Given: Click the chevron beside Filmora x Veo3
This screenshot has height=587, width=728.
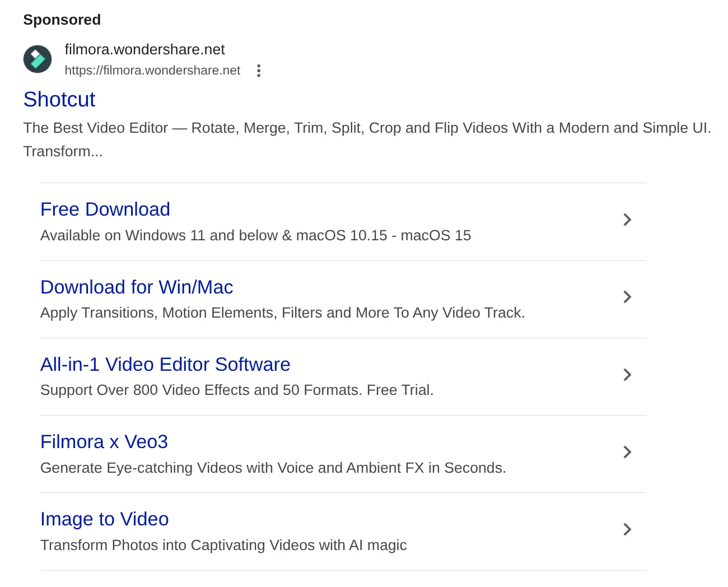Looking at the screenshot, I should [x=627, y=452].
